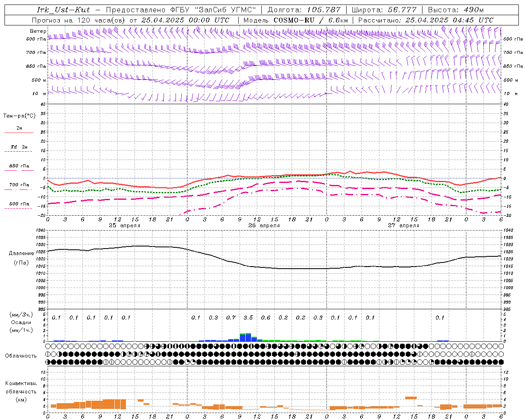525x420 pixels.
Task: Select the Тем-ра(°C) temperature panel label
Action: 19,116
